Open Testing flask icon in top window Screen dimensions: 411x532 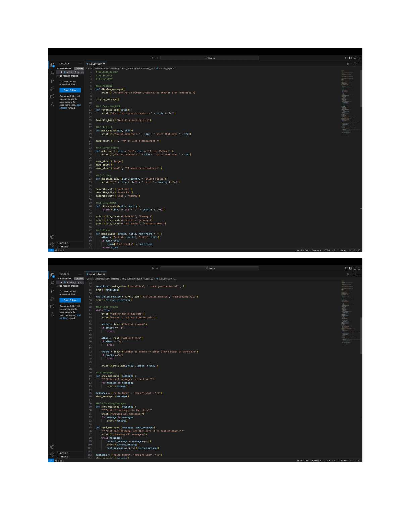pyautogui.click(x=52, y=104)
